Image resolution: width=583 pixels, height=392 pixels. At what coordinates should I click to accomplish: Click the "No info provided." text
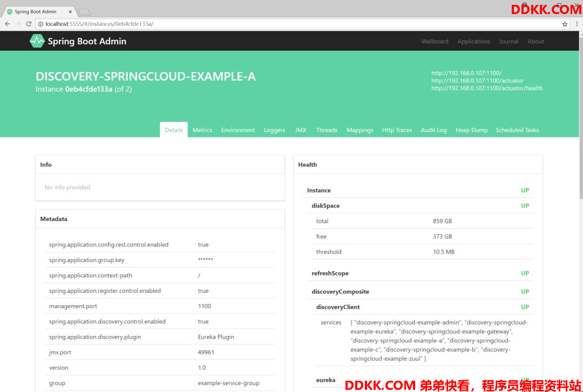(68, 187)
